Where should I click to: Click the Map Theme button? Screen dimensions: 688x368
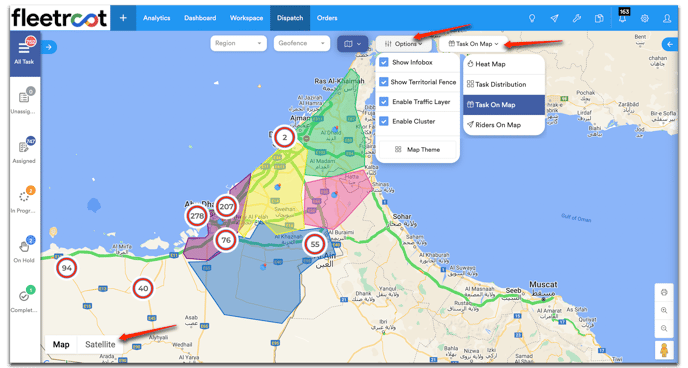tap(417, 150)
